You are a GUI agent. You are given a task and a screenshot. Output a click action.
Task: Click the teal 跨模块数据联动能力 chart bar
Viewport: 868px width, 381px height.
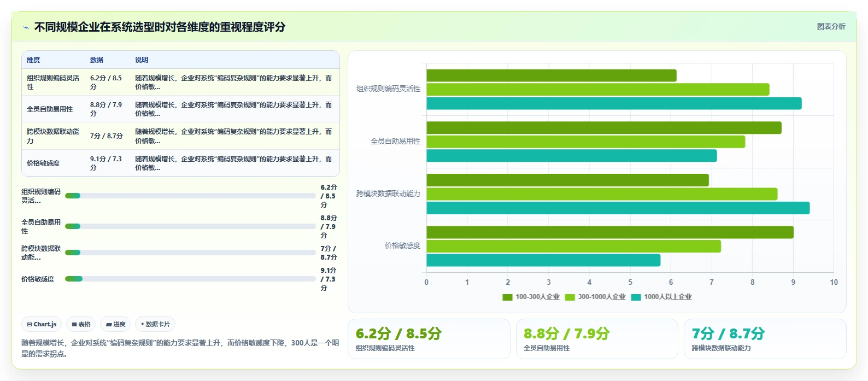[x=618, y=208]
